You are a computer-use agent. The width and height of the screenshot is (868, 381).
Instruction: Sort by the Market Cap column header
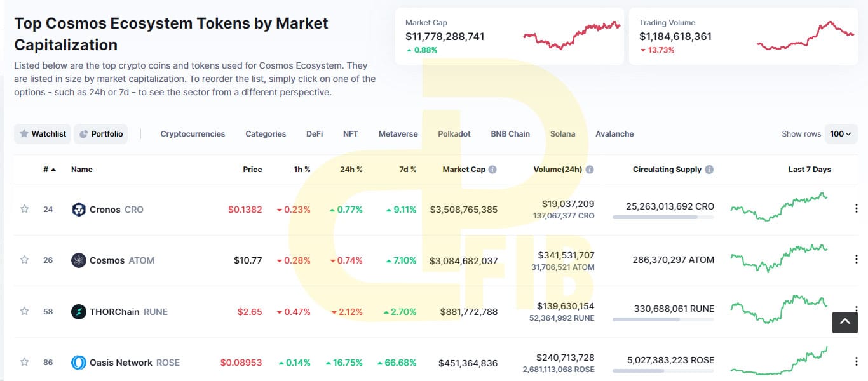click(464, 170)
